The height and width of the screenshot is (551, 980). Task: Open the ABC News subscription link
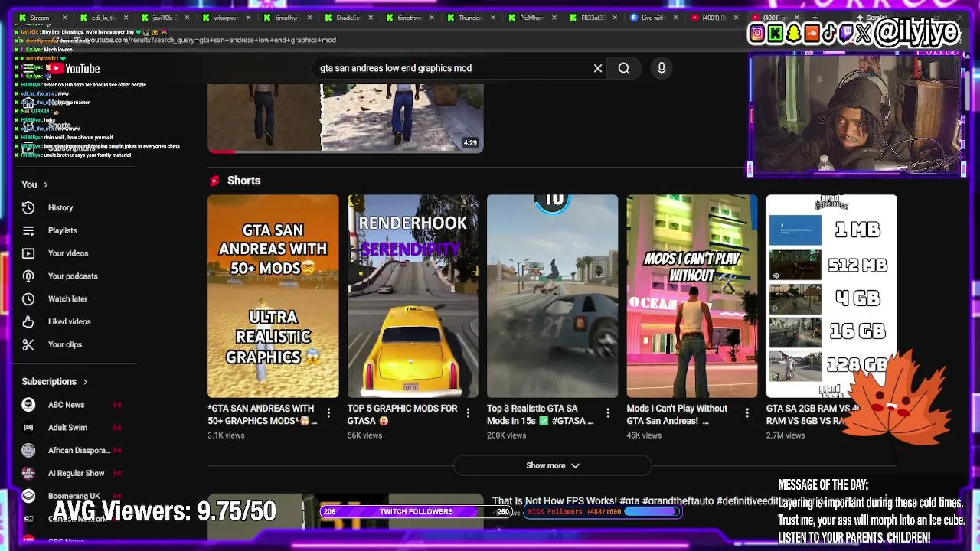coord(66,405)
